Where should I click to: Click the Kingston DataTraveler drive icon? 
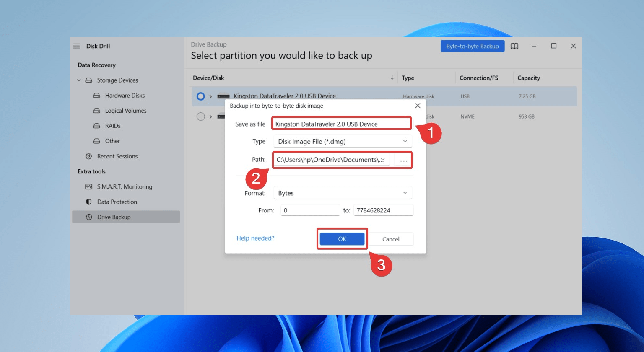[223, 96]
